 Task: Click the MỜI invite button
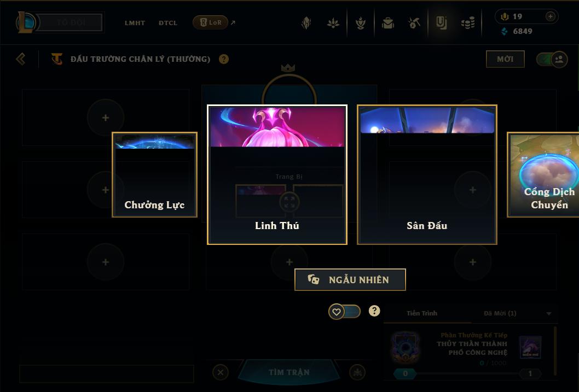click(505, 59)
